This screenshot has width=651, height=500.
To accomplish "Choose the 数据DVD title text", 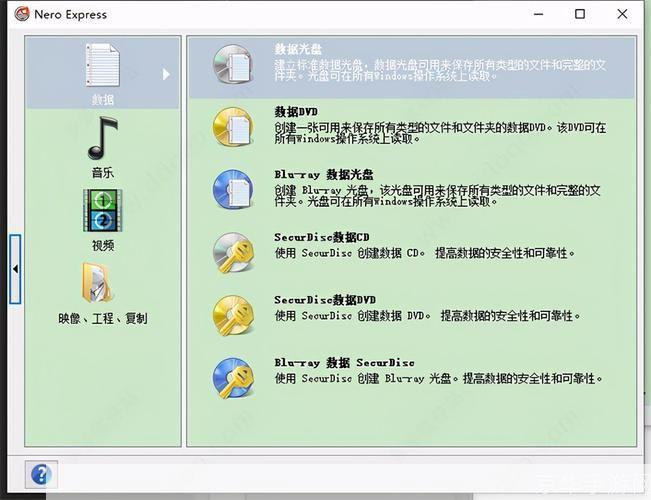I will (x=298, y=112).
